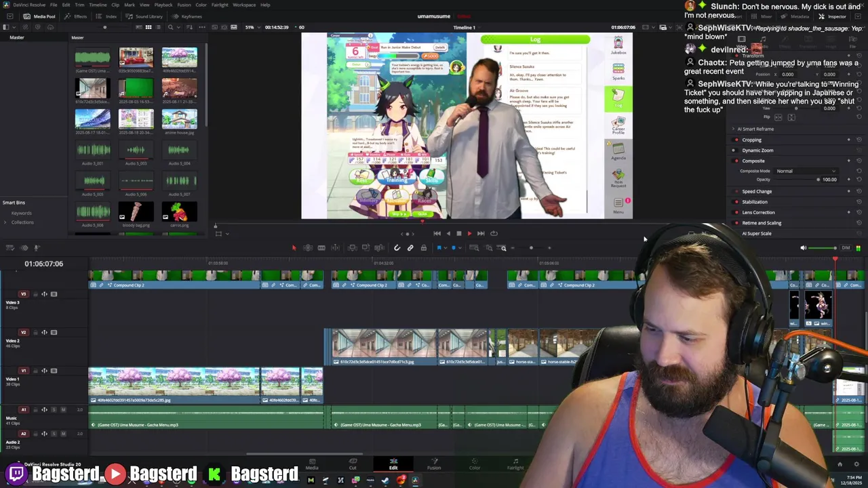This screenshot has height=488, width=868.
Task: Open the Project Manager via the home icon
Action: (x=840, y=464)
